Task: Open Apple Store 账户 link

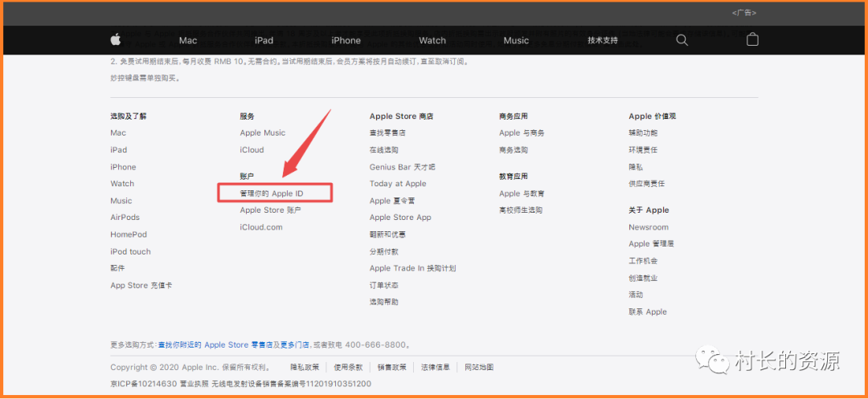Action: (x=270, y=210)
